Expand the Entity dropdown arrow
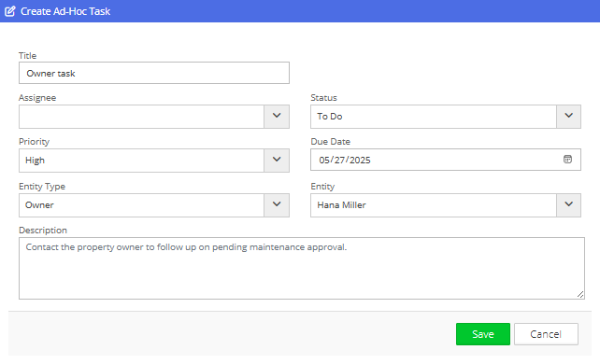Image resolution: width=600 pixels, height=364 pixels. [x=568, y=205]
